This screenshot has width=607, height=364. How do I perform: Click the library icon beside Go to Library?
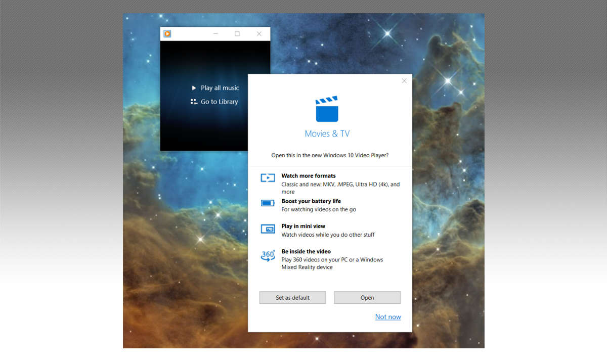[194, 102]
